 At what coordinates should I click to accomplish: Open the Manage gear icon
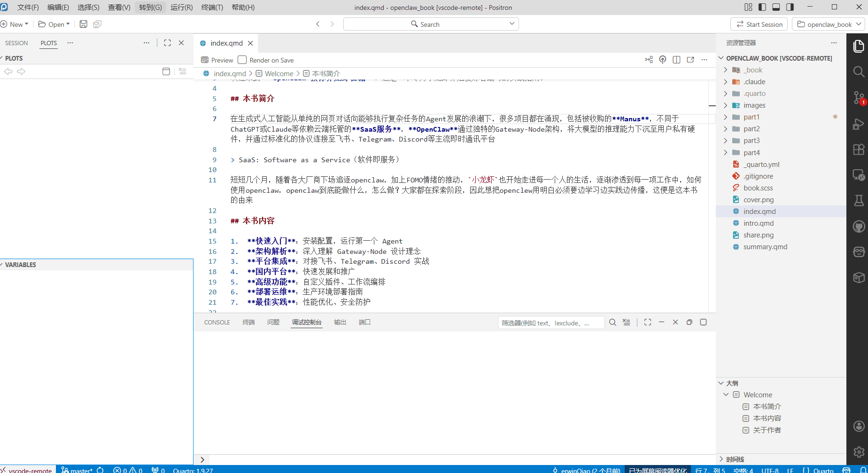pos(859,452)
